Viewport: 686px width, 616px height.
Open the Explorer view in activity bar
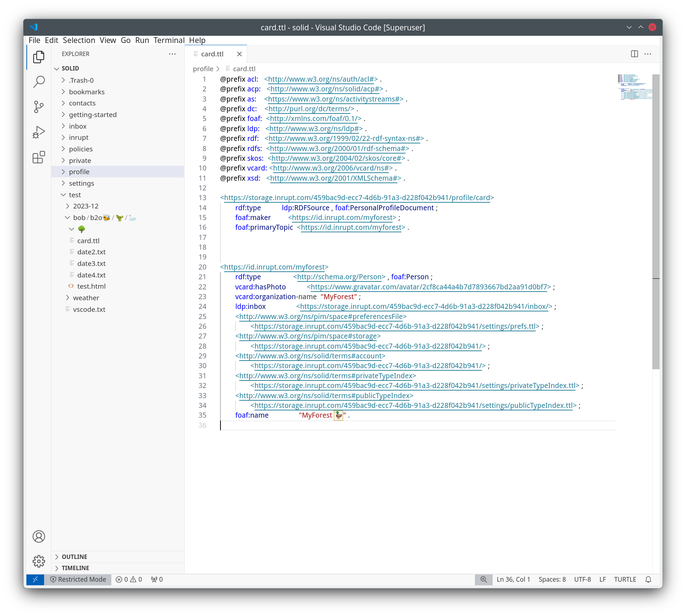[x=39, y=57]
